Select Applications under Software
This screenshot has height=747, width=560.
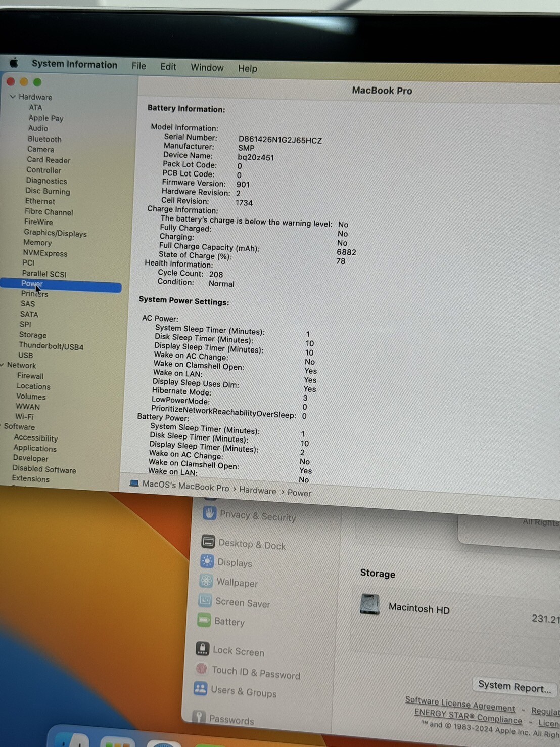tap(35, 448)
